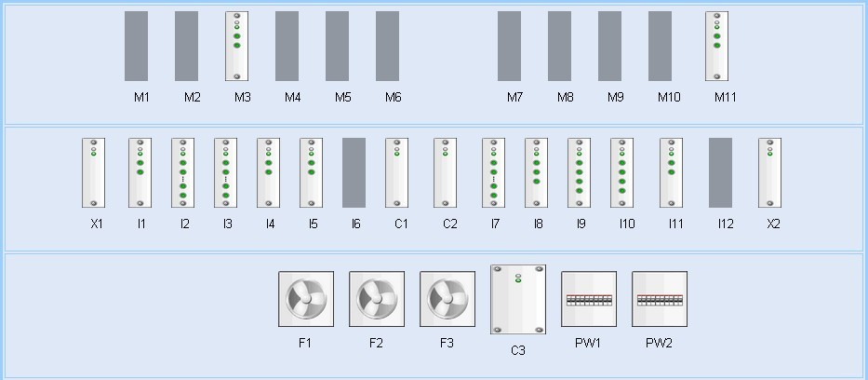This screenshot has height=380, width=868.
Task: Click the X2 card at row end
Action: pos(769,173)
